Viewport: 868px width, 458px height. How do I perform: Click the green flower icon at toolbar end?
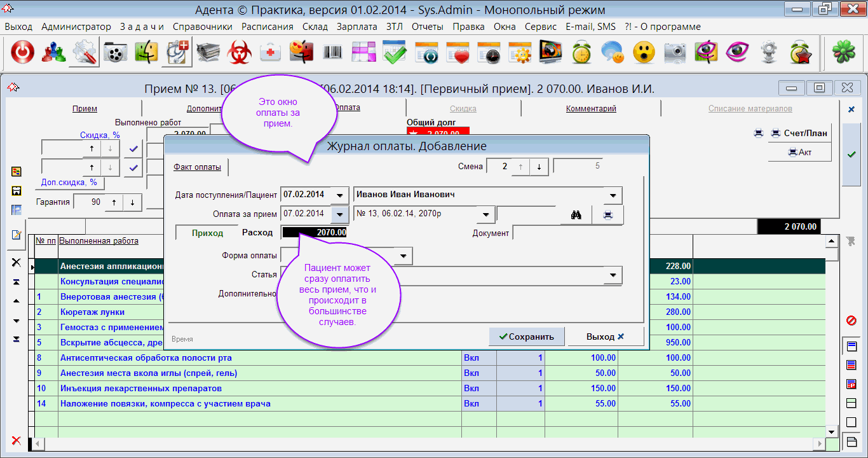844,53
